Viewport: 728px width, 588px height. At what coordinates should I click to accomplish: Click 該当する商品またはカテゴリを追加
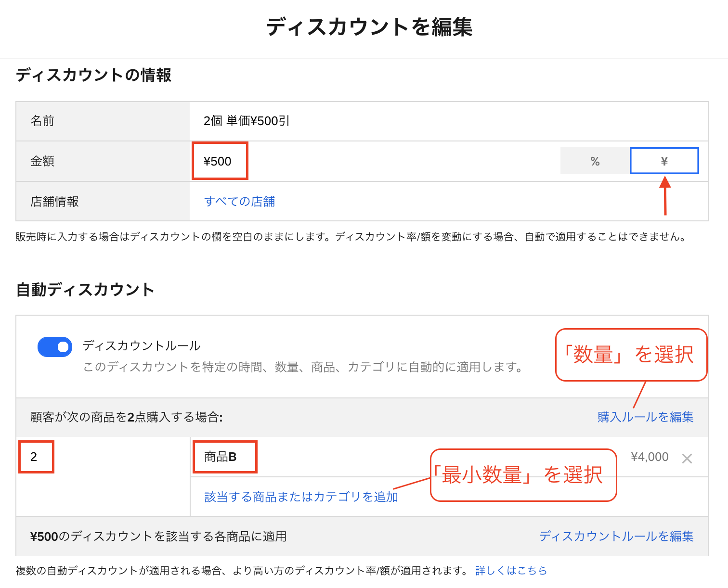coord(301,497)
